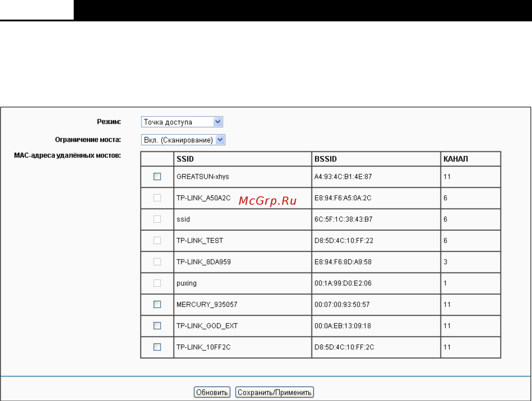Screen dimensions: 532x401
Task: Click BSSID D8:5D:4C:10:FF:22
Action: click(344, 241)
